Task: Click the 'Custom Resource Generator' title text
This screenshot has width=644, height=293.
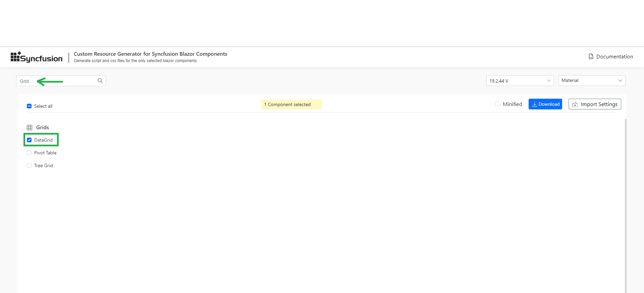Action: (151, 54)
